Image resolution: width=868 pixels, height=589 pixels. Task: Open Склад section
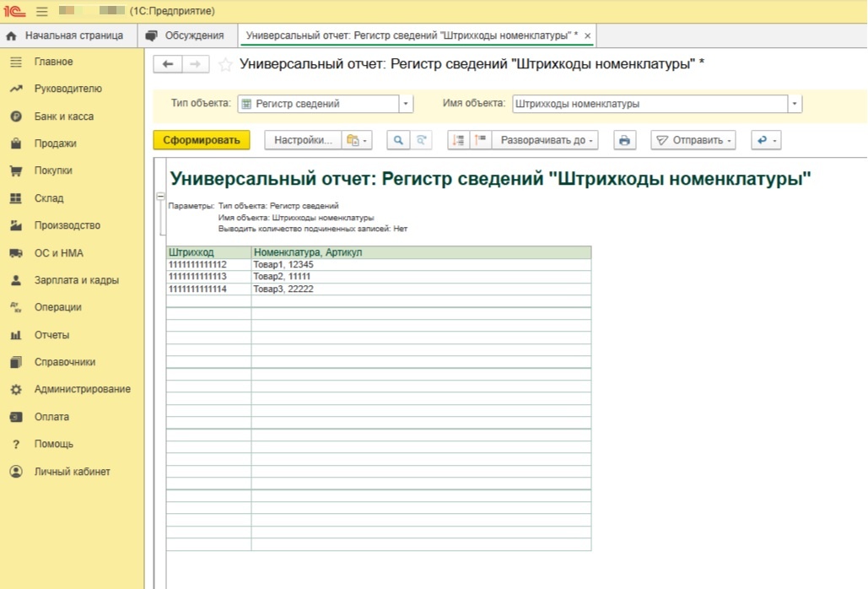point(49,198)
